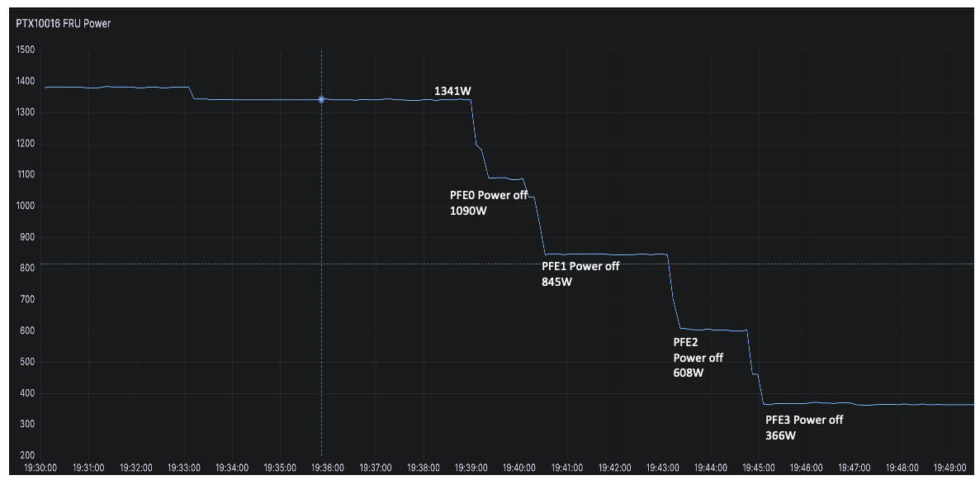
Task: Click the PFE0 Power off label
Action: pyautogui.click(x=489, y=195)
